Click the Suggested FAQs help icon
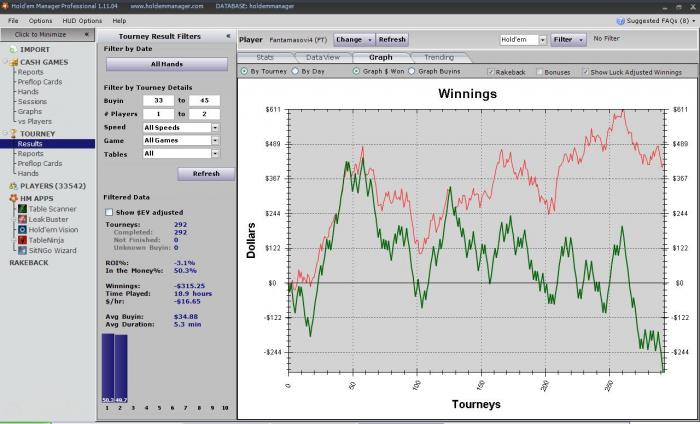The width and height of the screenshot is (700, 424). 620,21
